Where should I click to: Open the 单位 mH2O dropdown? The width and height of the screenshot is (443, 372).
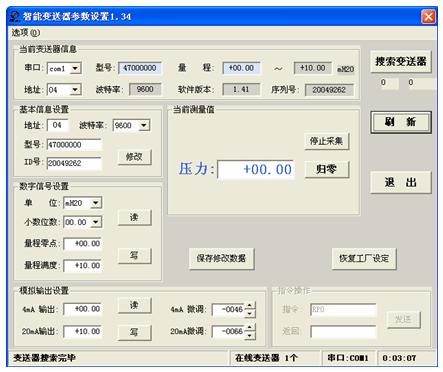(x=96, y=203)
